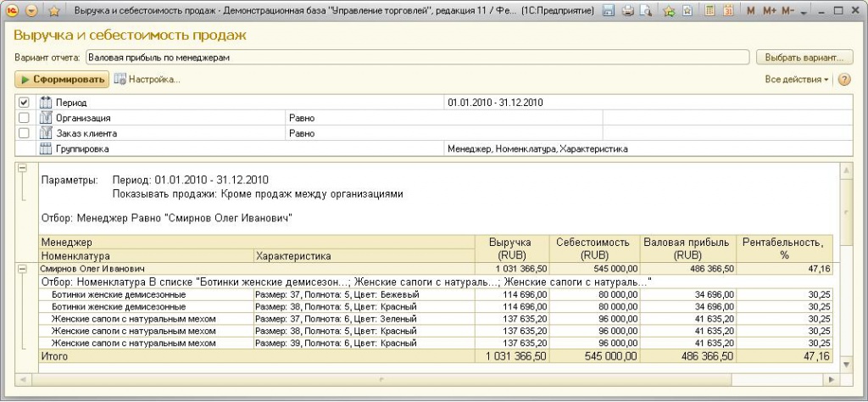This screenshot has height=402, width=868.
Task: Select characteristic Размер: 39, Полнота: 6, Цвет: Красный
Action: click(x=364, y=343)
